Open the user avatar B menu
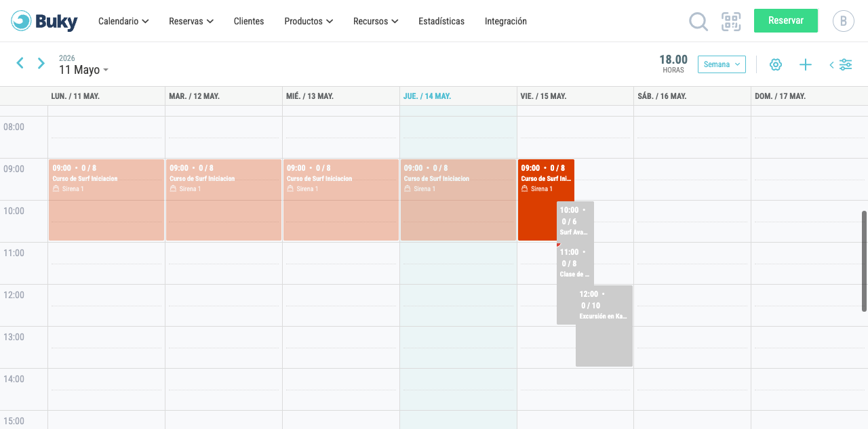 click(844, 21)
